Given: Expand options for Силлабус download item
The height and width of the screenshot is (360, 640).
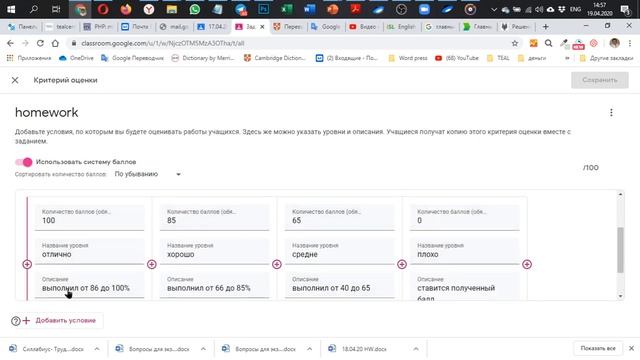Looking at the screenshot, I should pyautogui.click(x=97, y=349).
